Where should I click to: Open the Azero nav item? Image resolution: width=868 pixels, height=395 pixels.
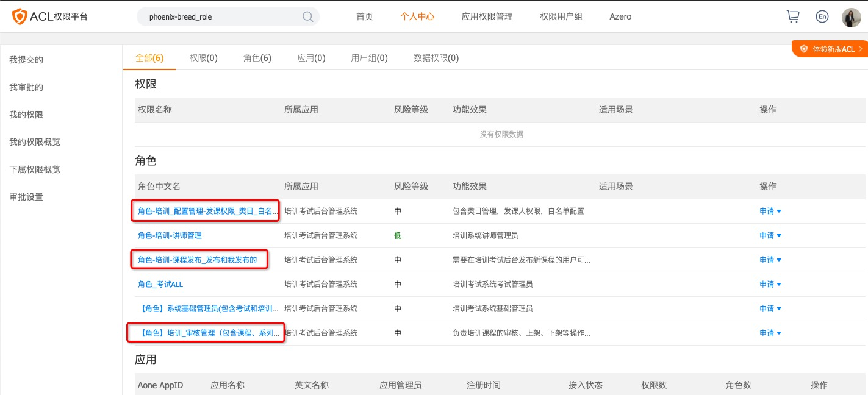620,16
